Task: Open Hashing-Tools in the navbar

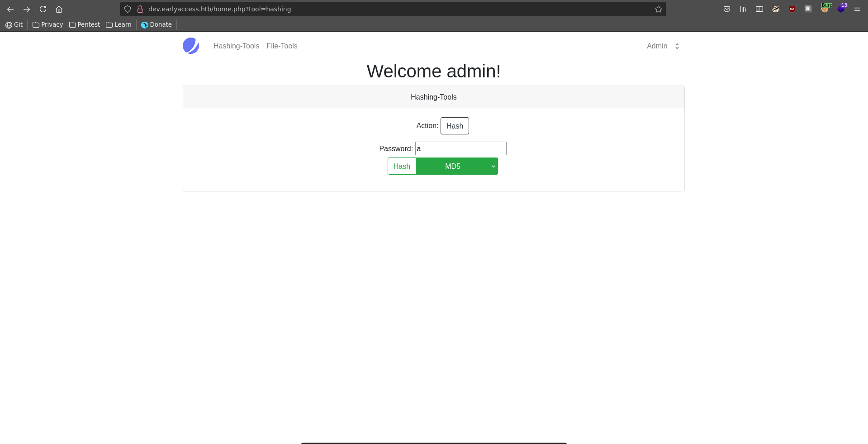Action: (x=236, y=46)
